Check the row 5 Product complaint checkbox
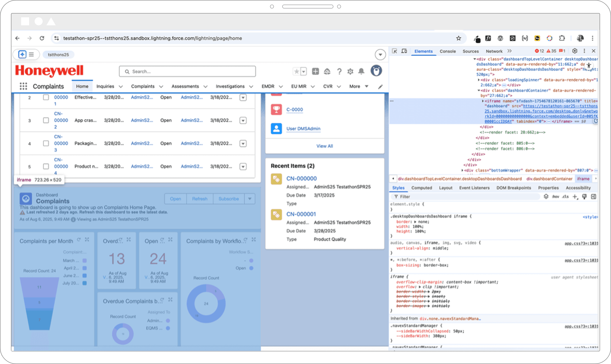 pos(46,166)
